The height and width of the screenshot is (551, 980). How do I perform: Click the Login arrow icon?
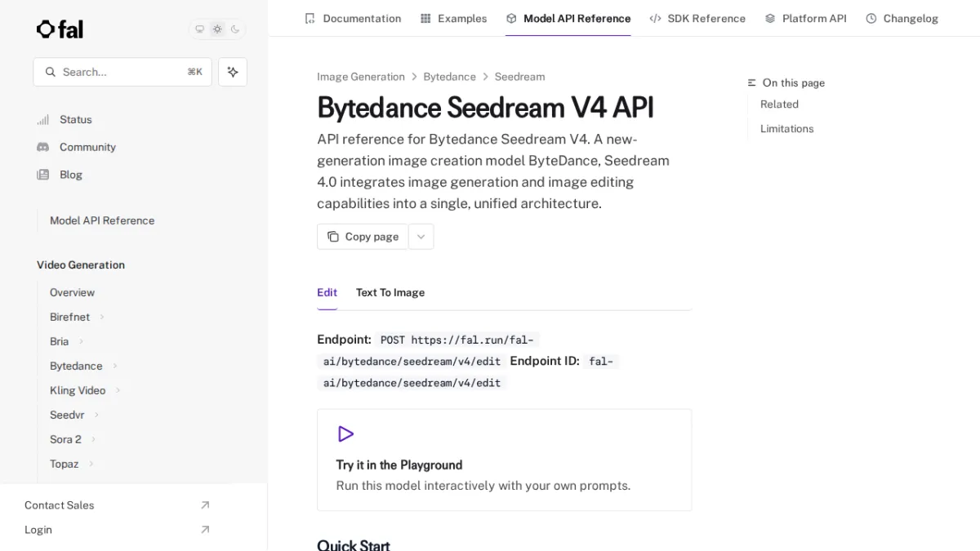coord(205,530)
